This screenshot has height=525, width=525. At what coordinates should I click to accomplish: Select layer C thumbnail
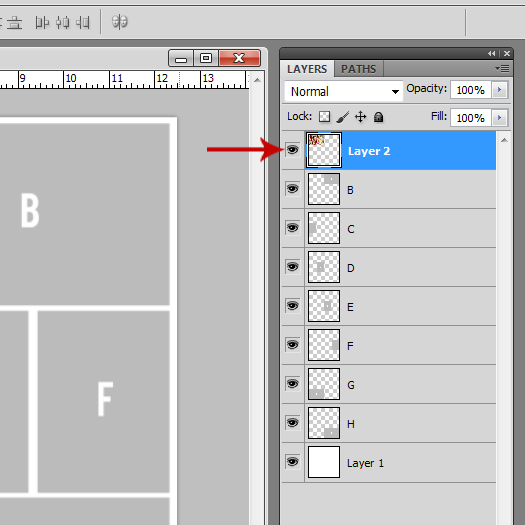(324, 228)
